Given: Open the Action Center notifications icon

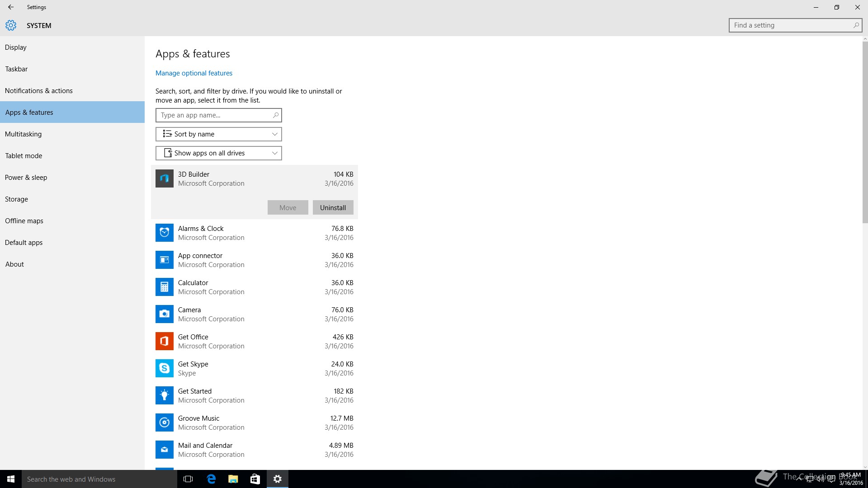Looking at the screenshot, I should click(x=831, y=479).
